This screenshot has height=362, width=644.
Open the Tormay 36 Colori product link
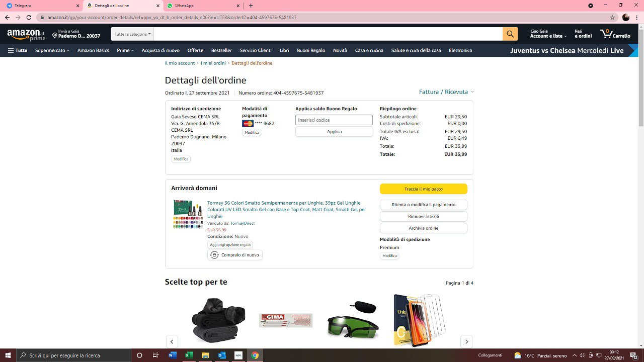287,210
